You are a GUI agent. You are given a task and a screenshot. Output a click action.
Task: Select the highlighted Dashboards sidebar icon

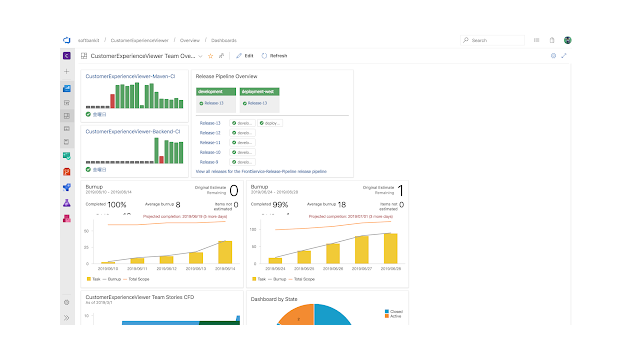67,116
